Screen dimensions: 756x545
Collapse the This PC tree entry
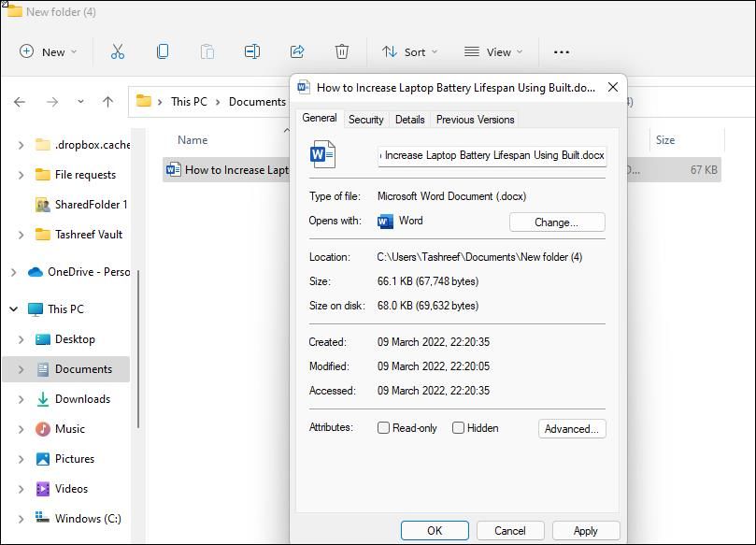tap(11, 308)
